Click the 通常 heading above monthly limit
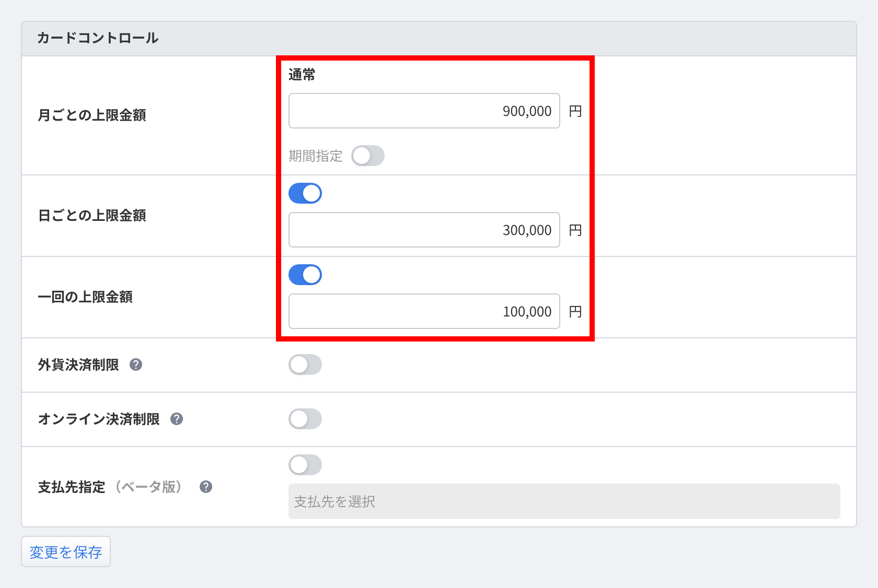Viewport: 878px width, 588px height. point(302,75)
